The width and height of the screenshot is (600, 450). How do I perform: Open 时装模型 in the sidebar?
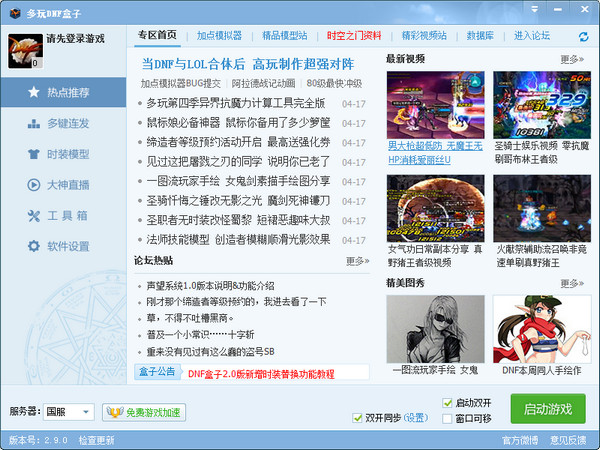[x=63, y=154]
